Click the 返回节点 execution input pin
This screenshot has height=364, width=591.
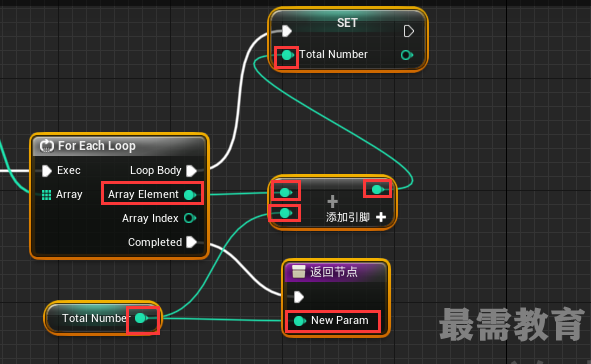coord(299,297)
